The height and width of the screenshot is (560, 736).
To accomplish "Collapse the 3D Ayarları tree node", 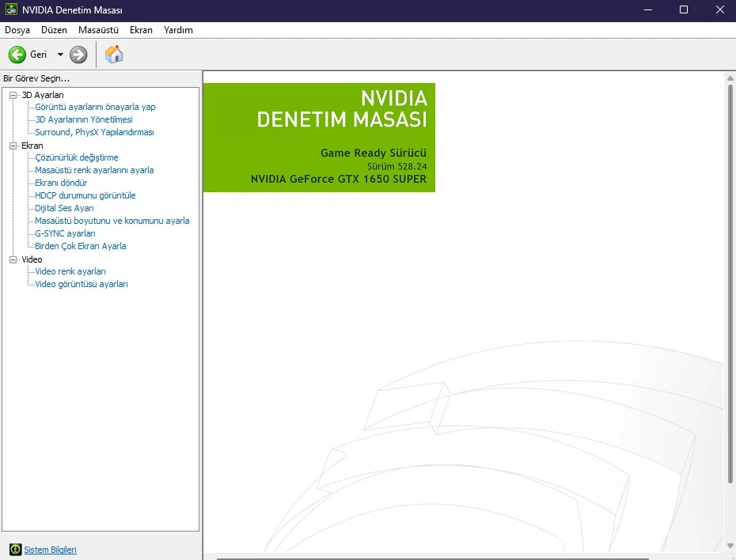I will pos(13,95).
